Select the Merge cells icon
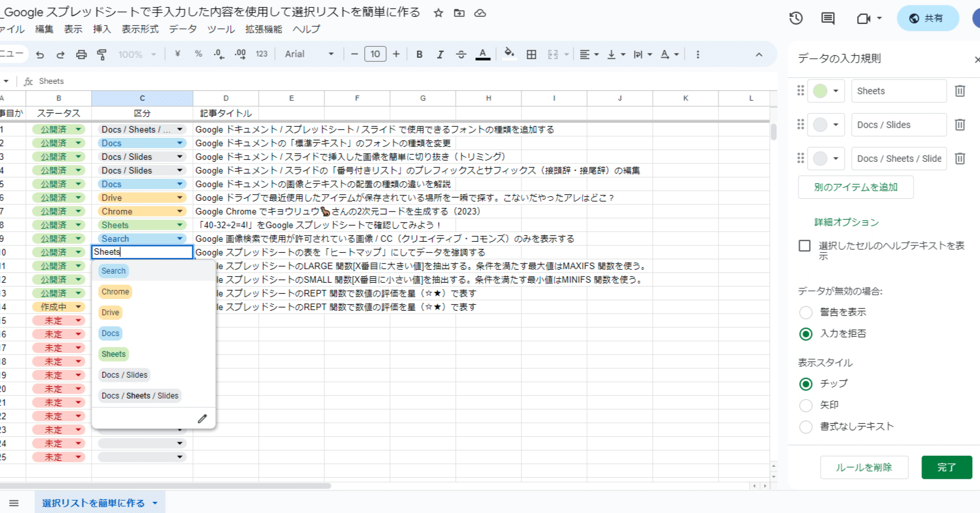Viewport: 980px width, 513px height. click(x=552, y=54)
